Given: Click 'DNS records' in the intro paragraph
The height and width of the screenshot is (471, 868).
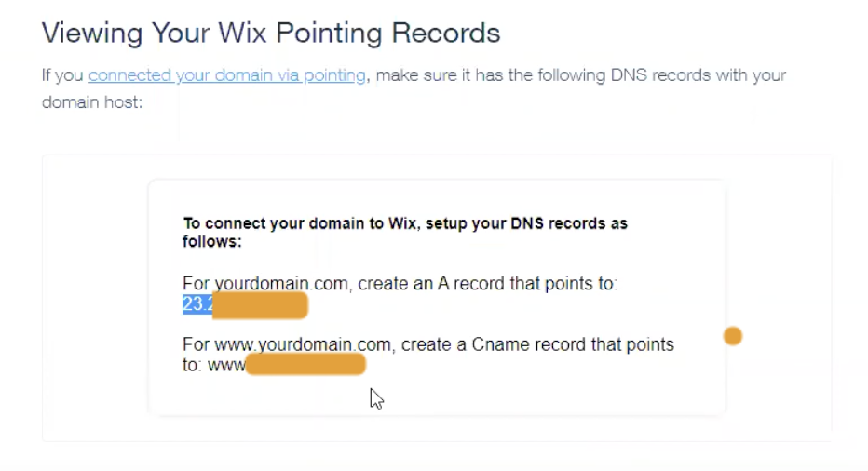Looking at the screenshot, I should (616, 75).
